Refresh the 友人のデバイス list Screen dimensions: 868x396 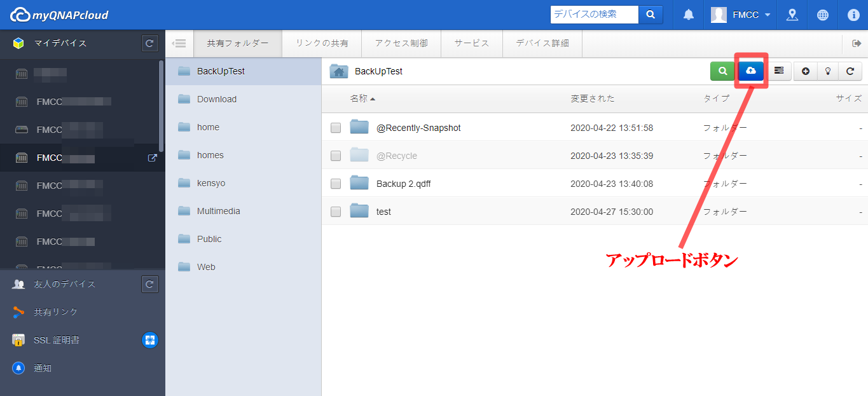pos(149,284)
